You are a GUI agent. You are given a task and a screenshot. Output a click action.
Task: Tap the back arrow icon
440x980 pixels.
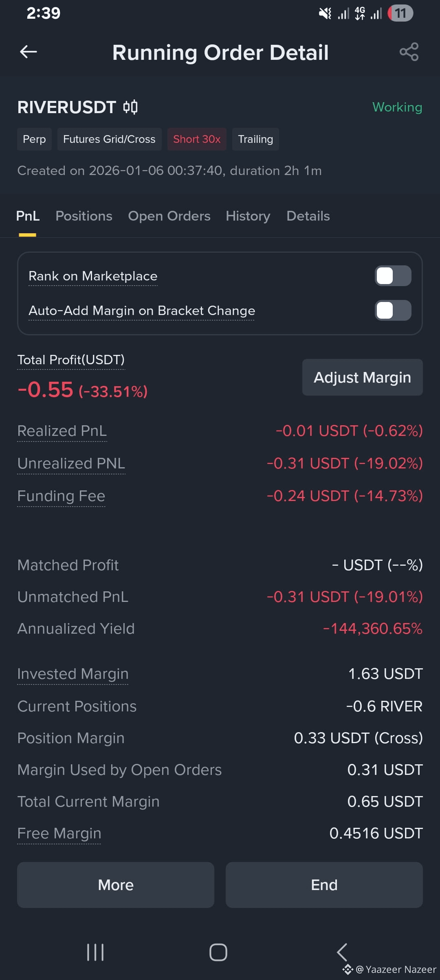29,52
